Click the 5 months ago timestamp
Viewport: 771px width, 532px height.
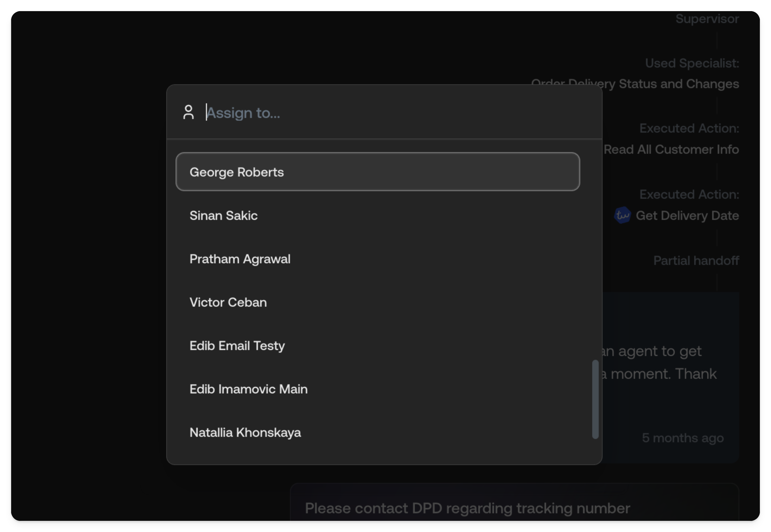(x=683, y=438)
